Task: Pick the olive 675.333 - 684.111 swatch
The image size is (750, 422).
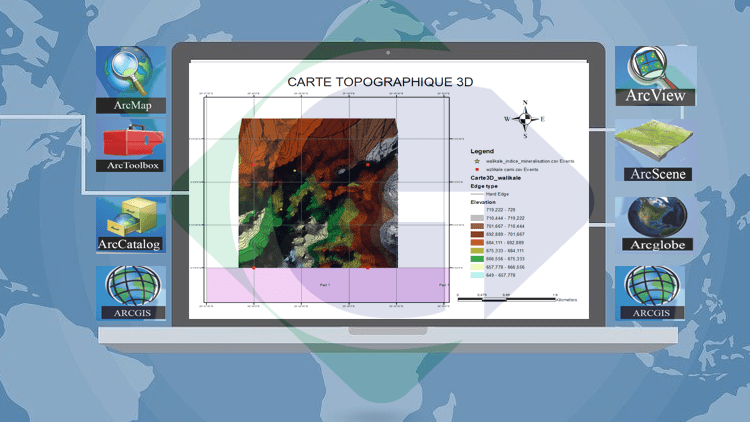Action: (x=477, y=251)
